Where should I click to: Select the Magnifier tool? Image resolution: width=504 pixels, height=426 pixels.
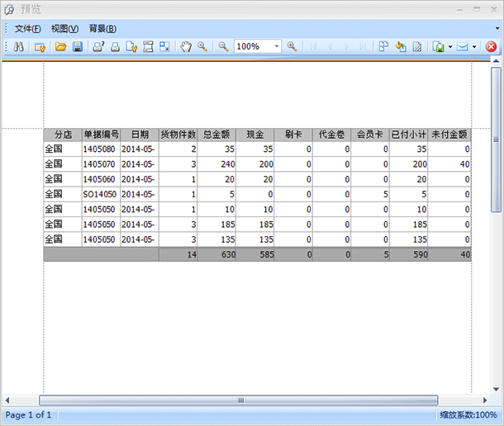pyautogui.click(x=202, y=47)
